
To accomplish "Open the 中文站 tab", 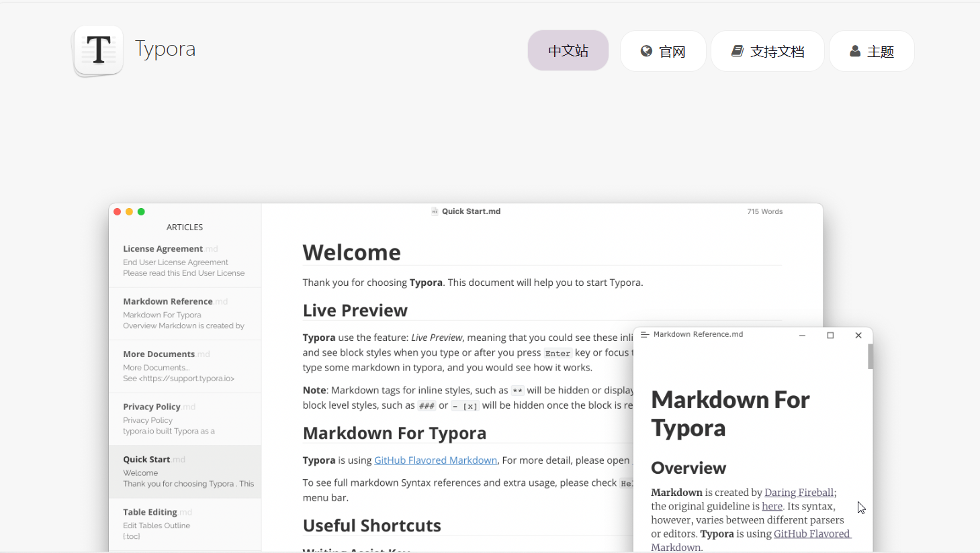I will pyautogui.click(x=568, y=51).
